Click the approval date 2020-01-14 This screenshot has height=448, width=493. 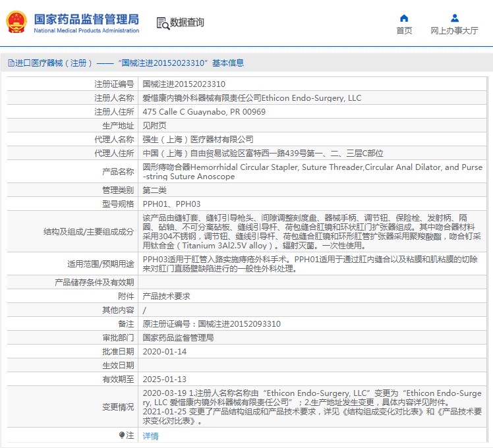pyautogui.click(x=164, y=352)
